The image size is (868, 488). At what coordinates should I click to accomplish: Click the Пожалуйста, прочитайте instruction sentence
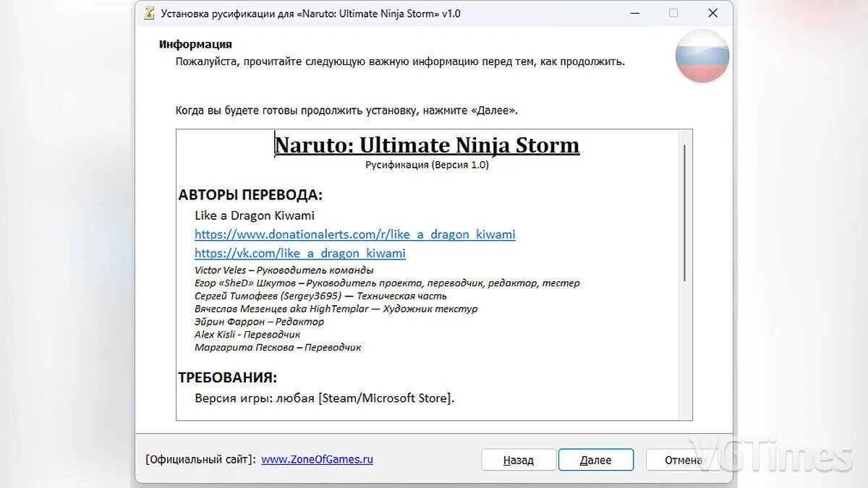400,61
